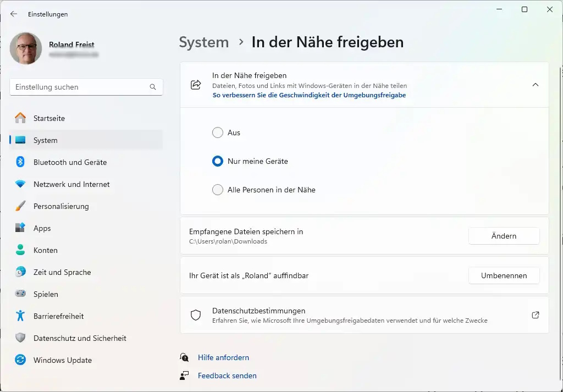Select Nur meine Geräte option

click(218, 161)
